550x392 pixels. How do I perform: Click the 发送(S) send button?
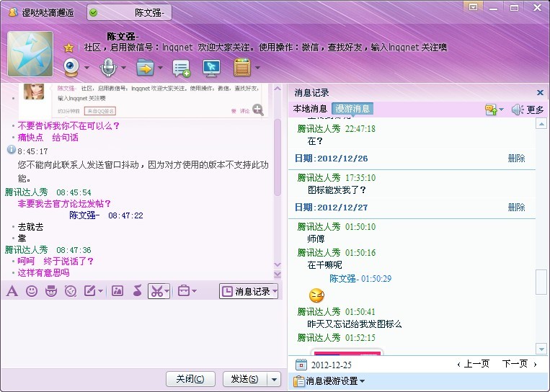tap(245, 379)
